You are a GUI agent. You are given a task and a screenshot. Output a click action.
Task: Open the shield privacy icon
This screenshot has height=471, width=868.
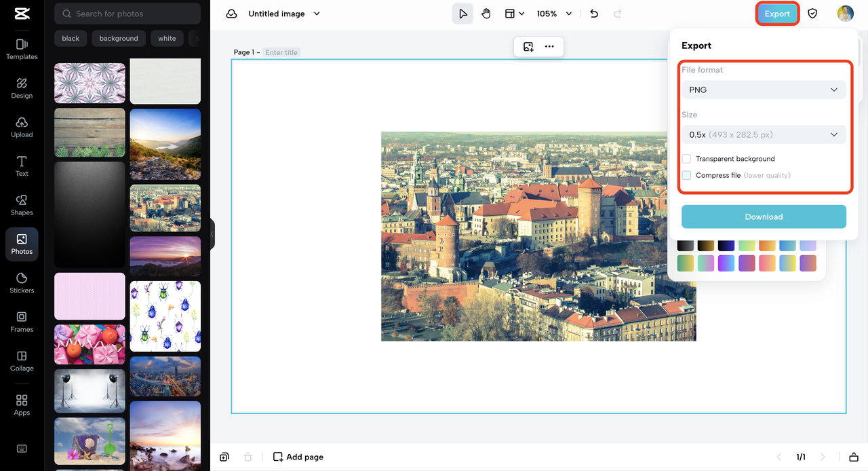(x=812, y=14)
